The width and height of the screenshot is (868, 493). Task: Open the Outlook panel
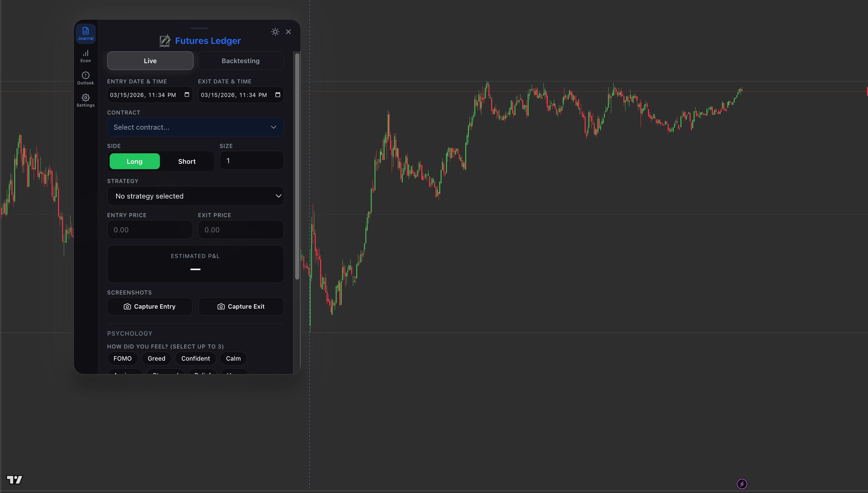coord(85,78)
